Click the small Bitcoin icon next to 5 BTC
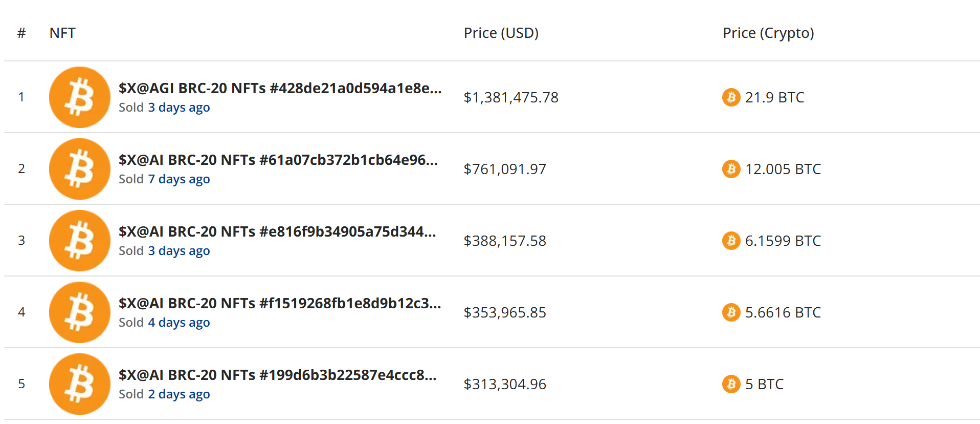The height and width of the screenshot is (424, 980). tap(731, 384)
